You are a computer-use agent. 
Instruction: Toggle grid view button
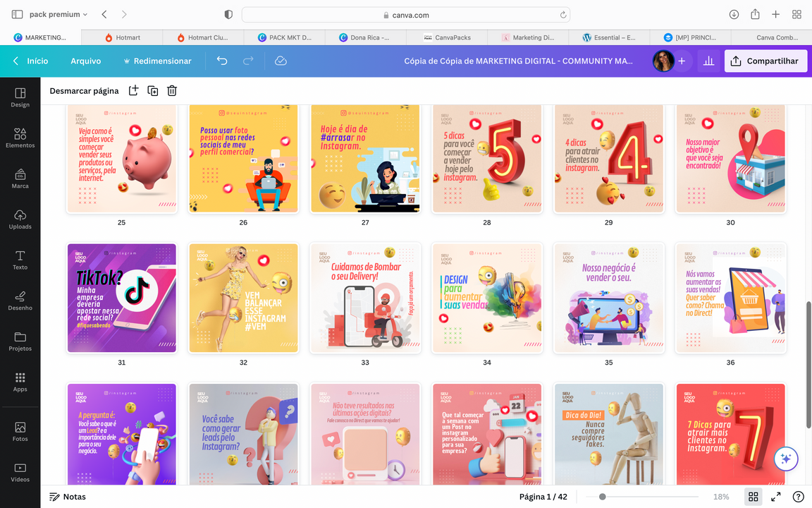(753, 497)
